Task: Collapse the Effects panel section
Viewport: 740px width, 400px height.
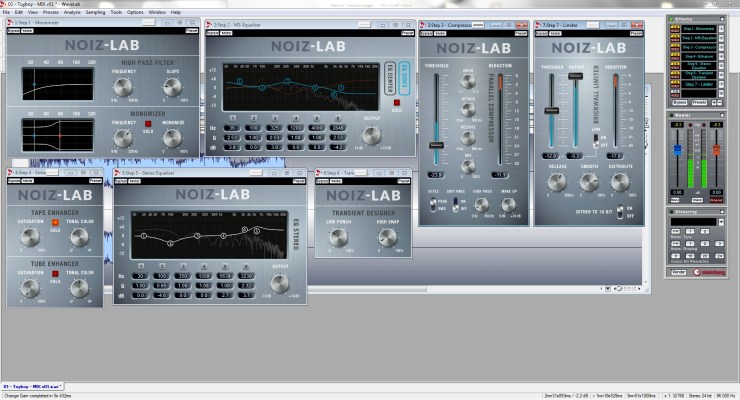Action: coord(722,19)
